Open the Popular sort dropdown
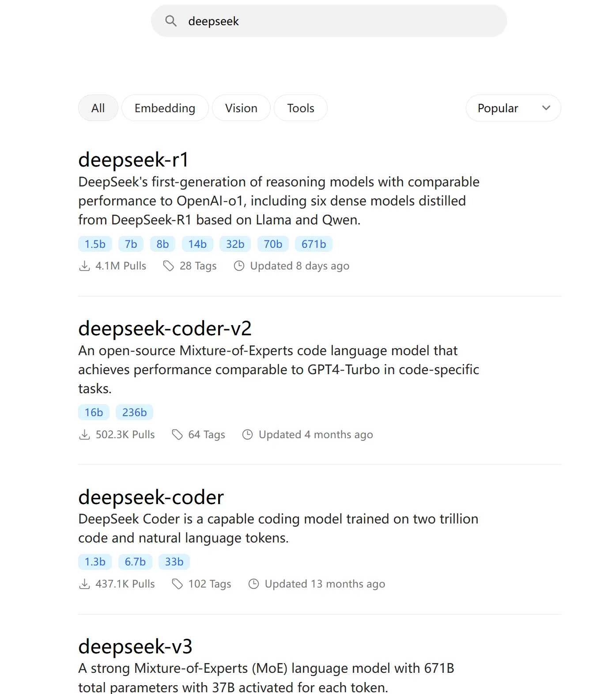This screenshot has width=616, height=694. 513,108
